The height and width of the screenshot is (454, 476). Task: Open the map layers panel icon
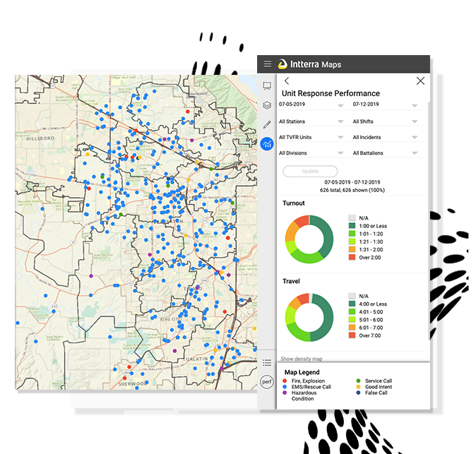click(x=267, y=105)
